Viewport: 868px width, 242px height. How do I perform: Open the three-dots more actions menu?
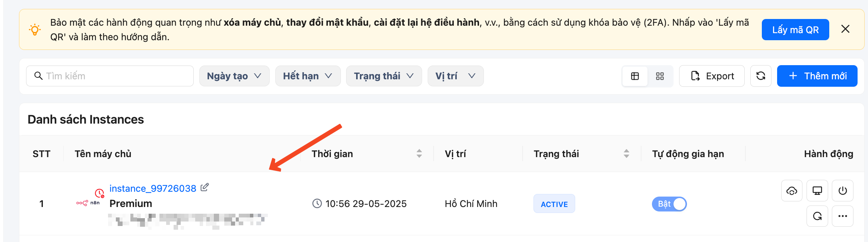tap(843, 216)
